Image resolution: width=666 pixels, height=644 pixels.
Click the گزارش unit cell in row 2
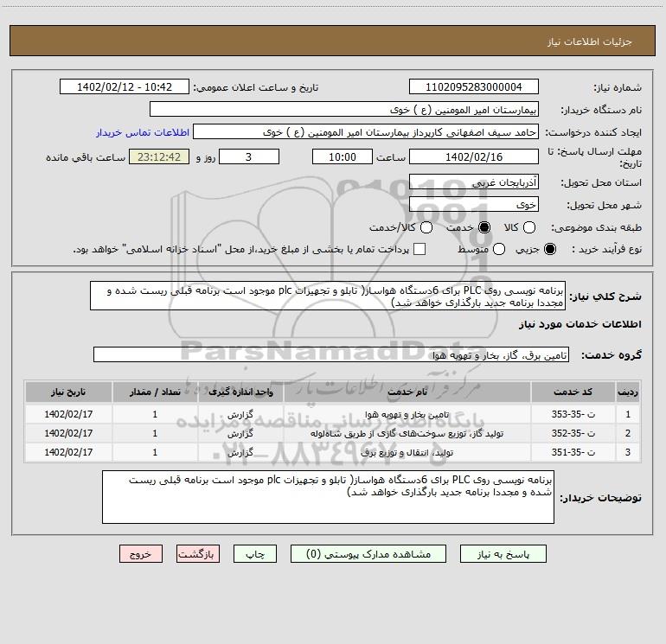point(240,433)
